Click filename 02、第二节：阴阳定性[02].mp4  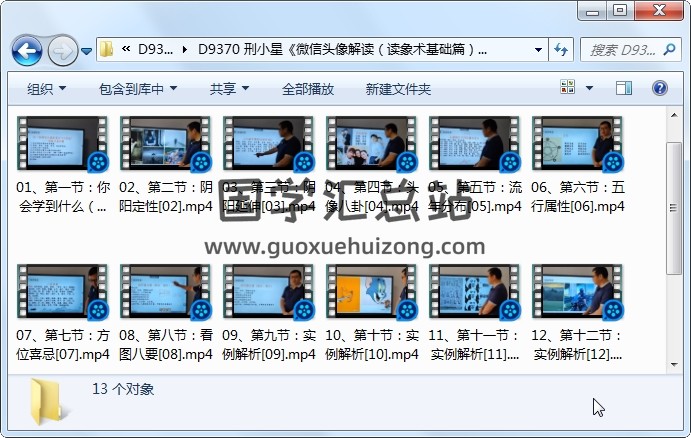(166, 197)
